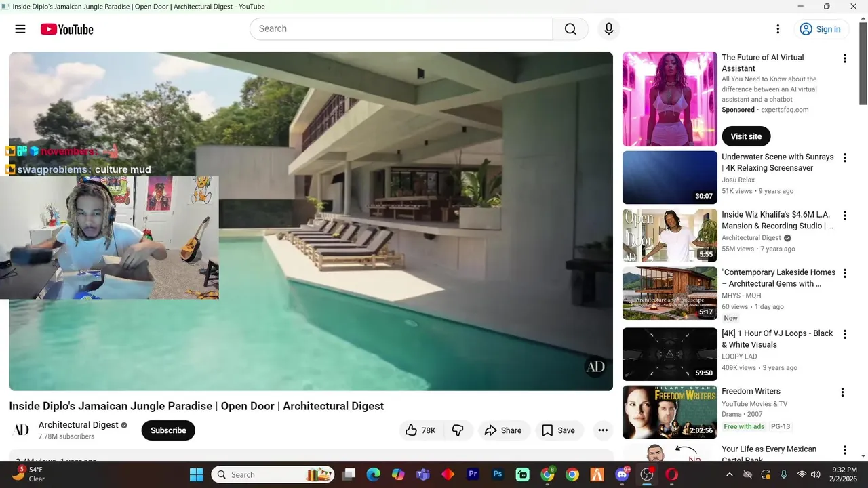Open Opera browser from taskbar

[671, 474]
